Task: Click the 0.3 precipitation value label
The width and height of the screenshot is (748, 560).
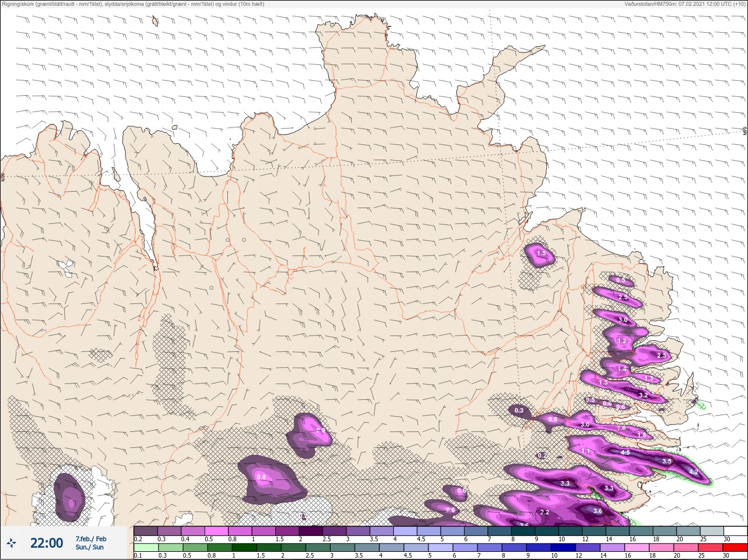Action: (519, 410)
